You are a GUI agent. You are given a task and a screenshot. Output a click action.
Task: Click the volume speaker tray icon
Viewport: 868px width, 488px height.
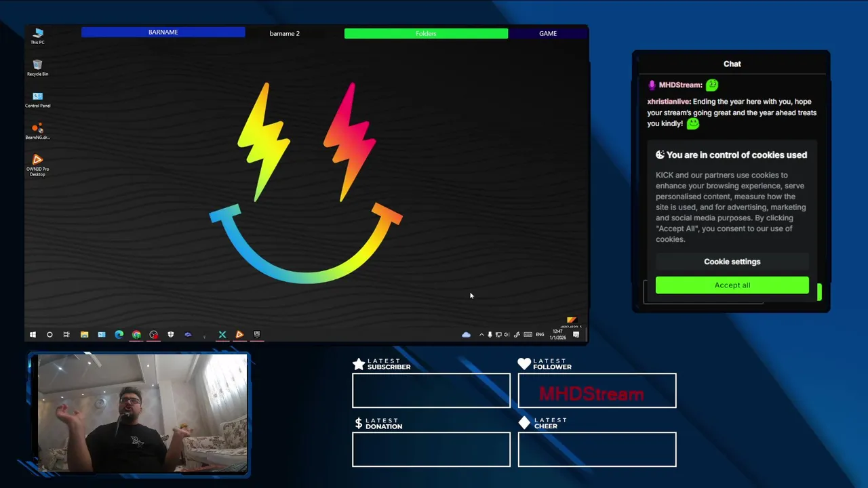507,335
